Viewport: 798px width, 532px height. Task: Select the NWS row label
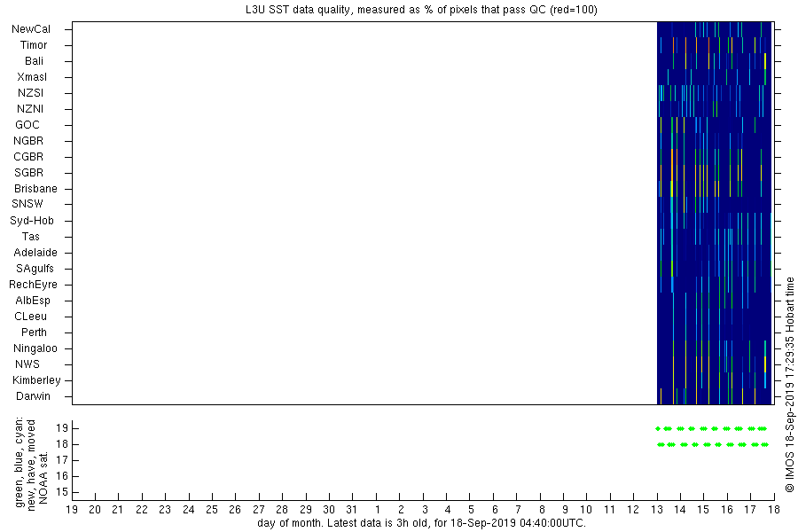tap(27, 364)
